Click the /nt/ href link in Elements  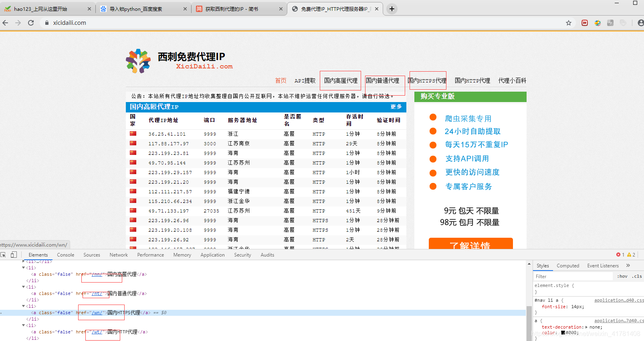[x=97, y=293]
